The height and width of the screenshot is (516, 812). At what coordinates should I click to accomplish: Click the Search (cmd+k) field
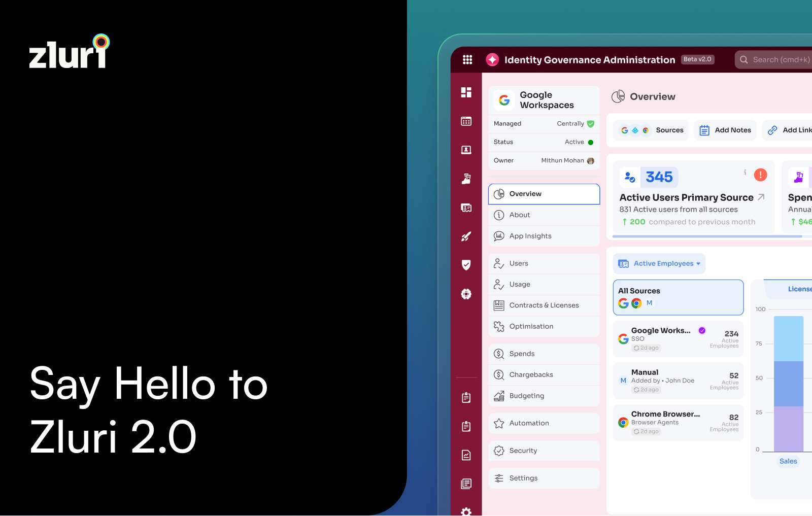click(x=773, y=60)
